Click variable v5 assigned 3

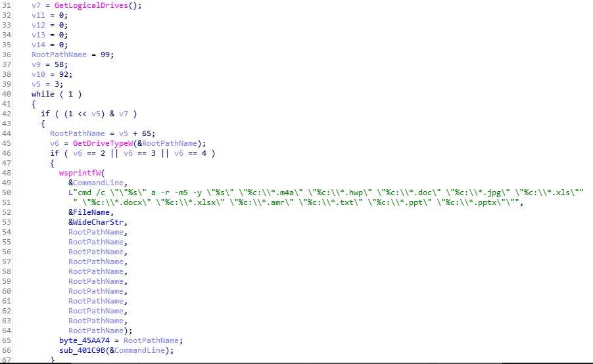tap(36, 84)
